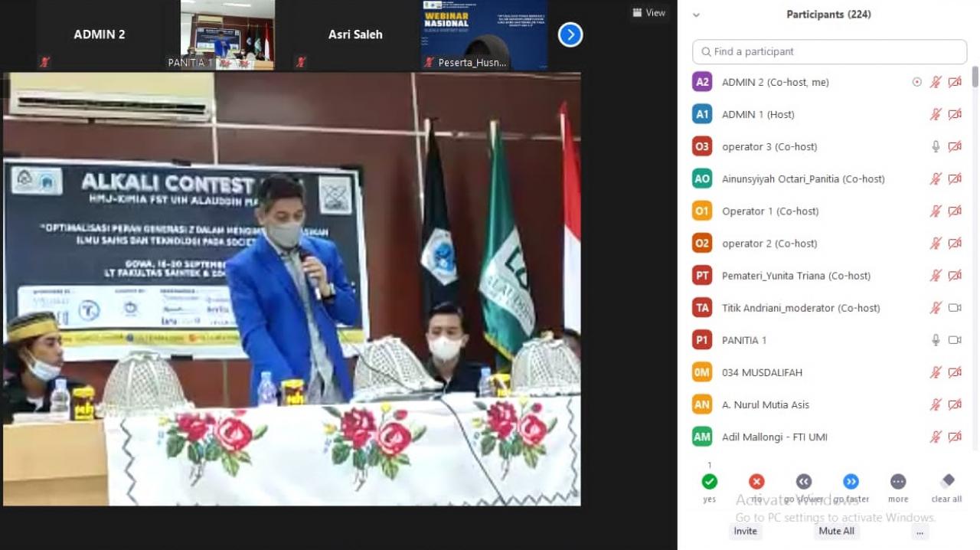The image size is (980, 550).
Task: Click the no reaction icon
Action: coord(756,481)
